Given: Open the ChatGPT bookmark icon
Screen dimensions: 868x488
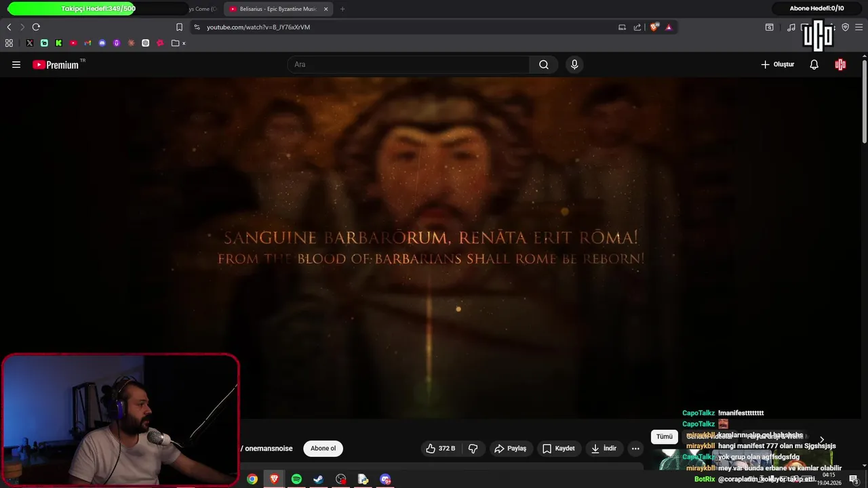Looking at the screenshot, I should pyautogui.click(x=146, y=43).
